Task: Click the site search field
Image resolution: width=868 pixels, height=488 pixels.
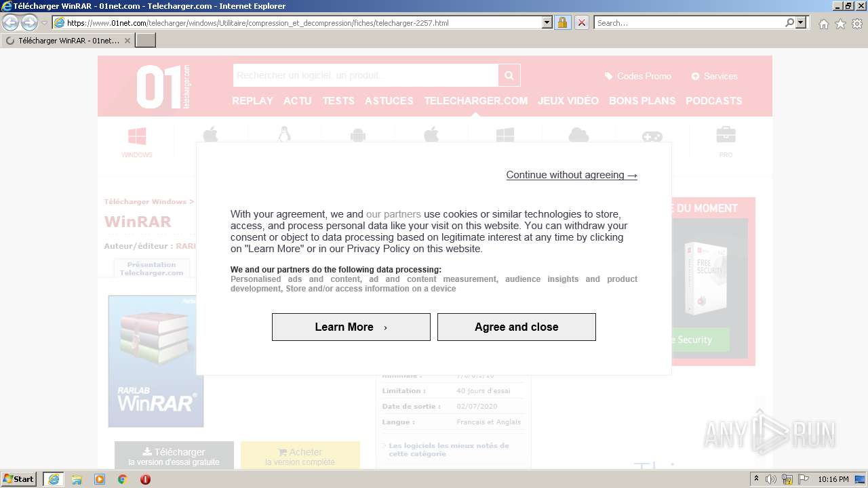Action: pyautogui.click(x=366, y=75)
